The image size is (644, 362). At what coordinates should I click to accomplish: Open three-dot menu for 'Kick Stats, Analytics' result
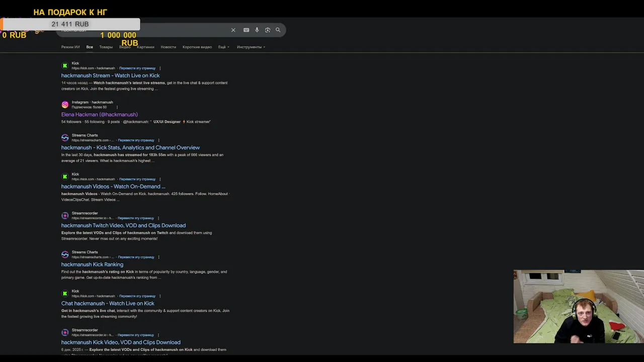pyautogui.click(x=159, y=140)
